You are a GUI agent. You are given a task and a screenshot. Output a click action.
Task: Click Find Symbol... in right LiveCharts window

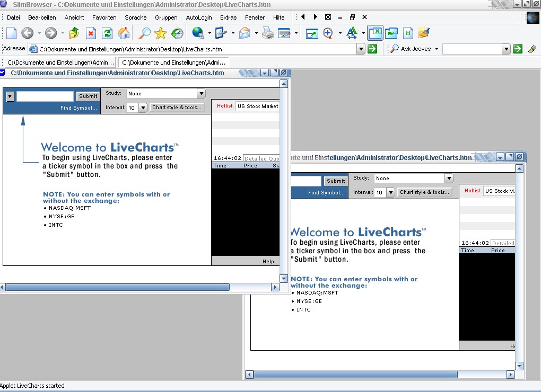[x=326, y=192]
